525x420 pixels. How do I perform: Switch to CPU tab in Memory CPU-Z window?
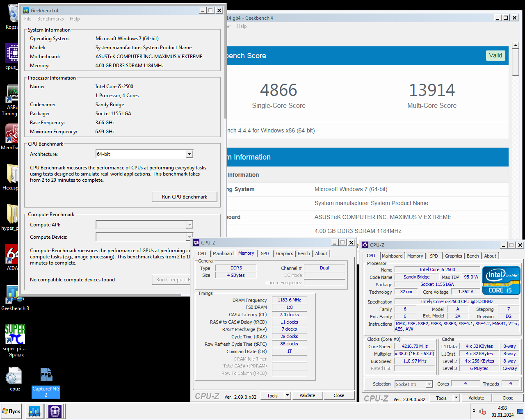(202, 253)
